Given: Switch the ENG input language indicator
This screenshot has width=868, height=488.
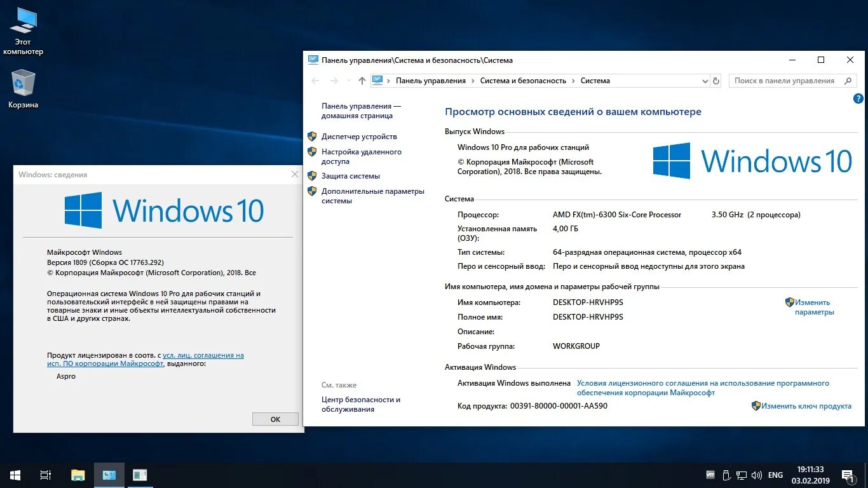Looking at the screenshot, I should [775, 475].
